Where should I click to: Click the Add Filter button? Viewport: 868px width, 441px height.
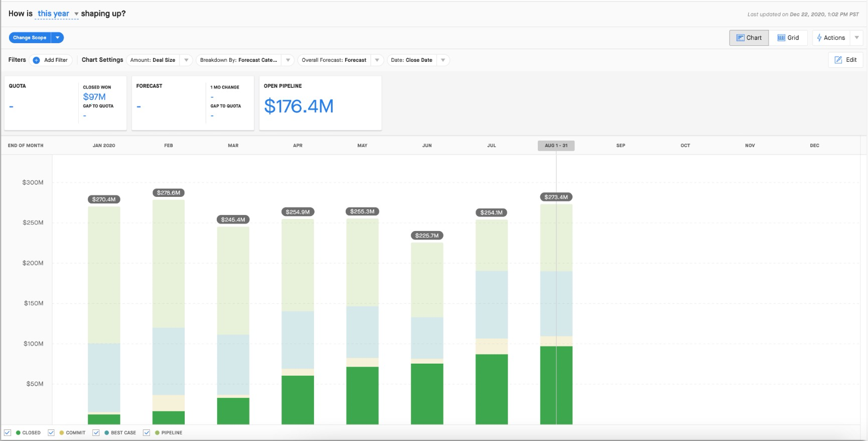click(x=51, y=60)
